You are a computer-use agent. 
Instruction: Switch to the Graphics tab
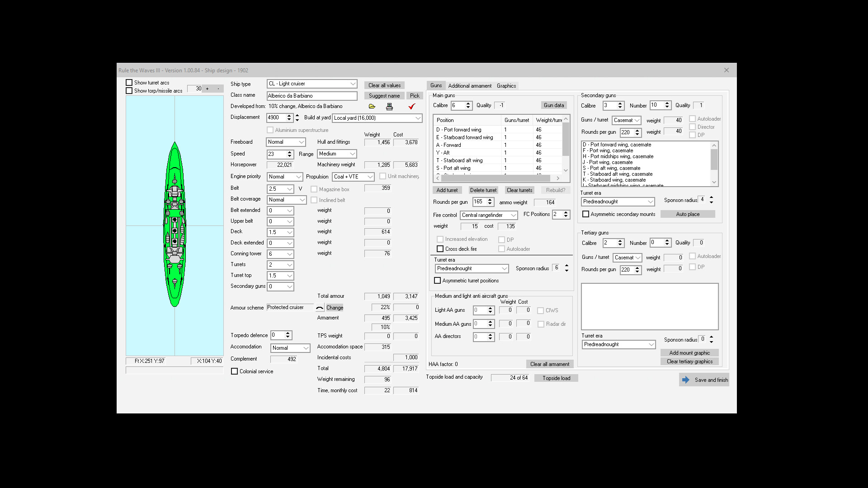pos(506,85)
